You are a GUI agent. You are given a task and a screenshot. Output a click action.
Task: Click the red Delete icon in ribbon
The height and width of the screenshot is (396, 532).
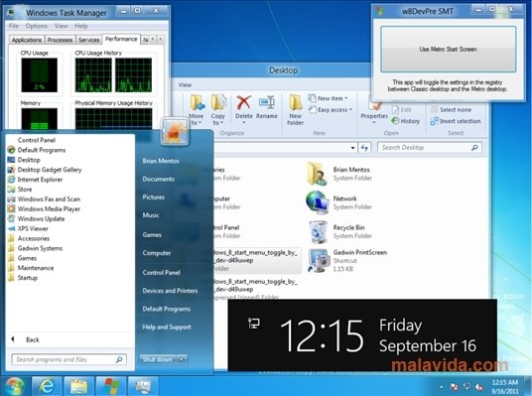243,102
